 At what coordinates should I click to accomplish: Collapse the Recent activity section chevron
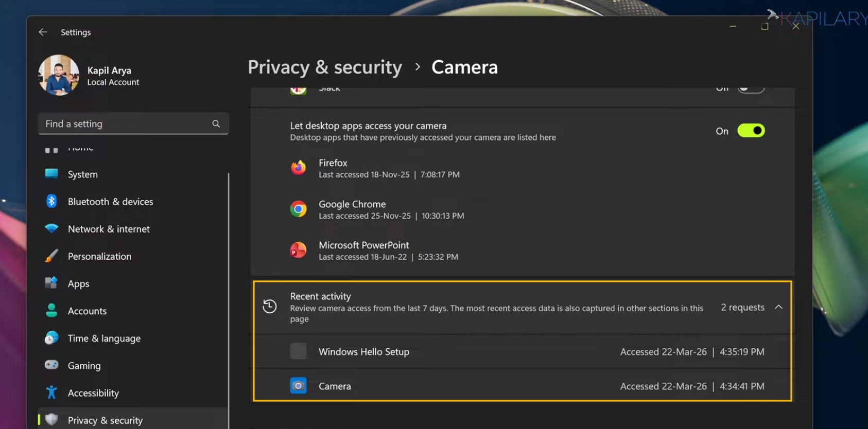(778, 307)
